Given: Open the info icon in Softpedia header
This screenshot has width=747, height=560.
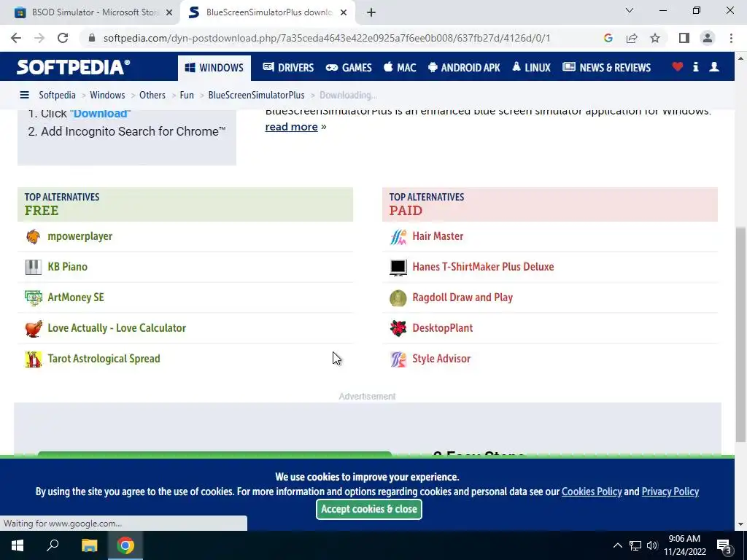Looking at the screenshot, I should (695, 66).
